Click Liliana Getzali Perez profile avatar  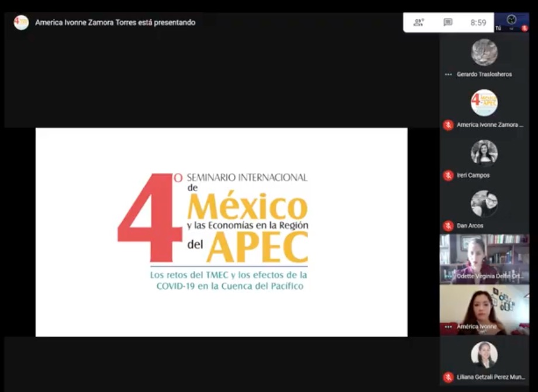[x=484, y=355]
